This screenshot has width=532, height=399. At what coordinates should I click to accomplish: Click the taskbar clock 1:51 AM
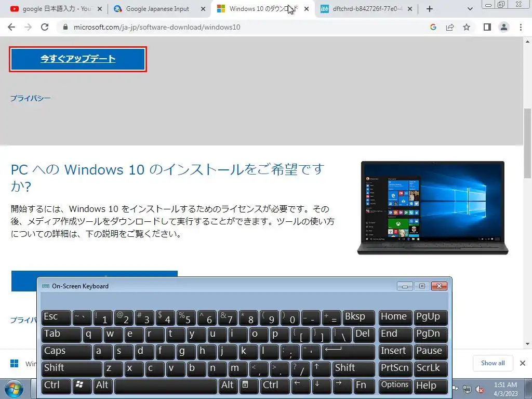click(x=506, y=389)
